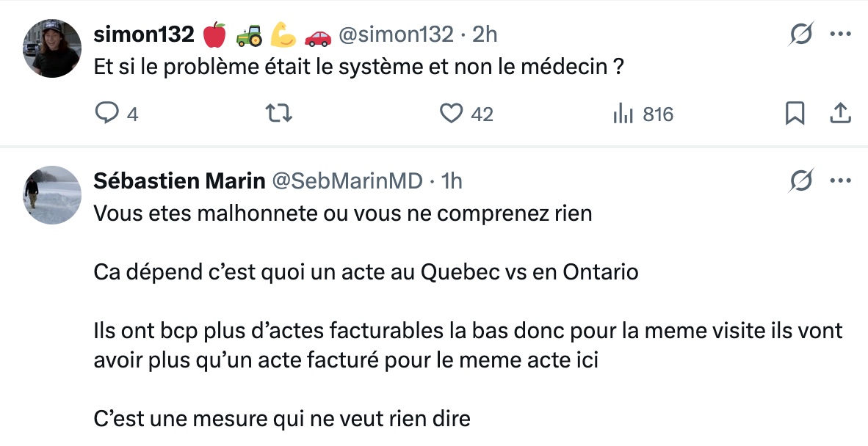
Task: Like the tweet with 42 likes
Action: click(x=451, y=114)
